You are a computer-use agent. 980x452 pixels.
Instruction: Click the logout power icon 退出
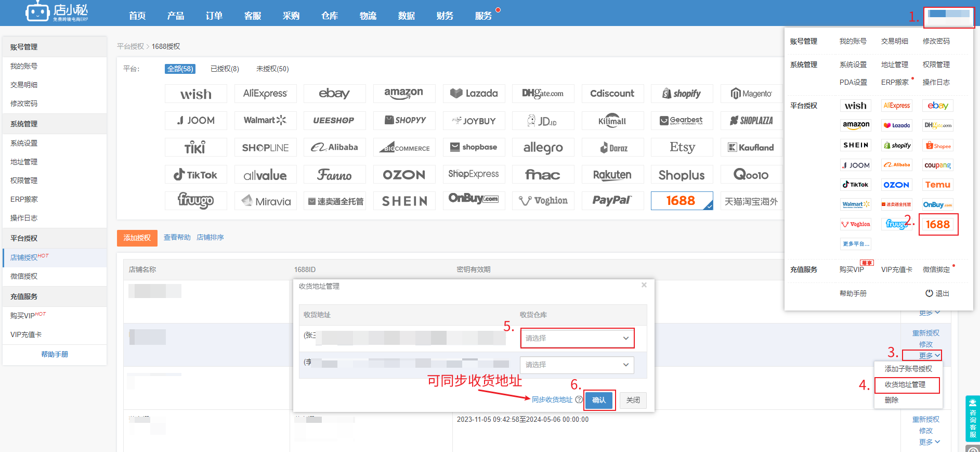point(929,293)
